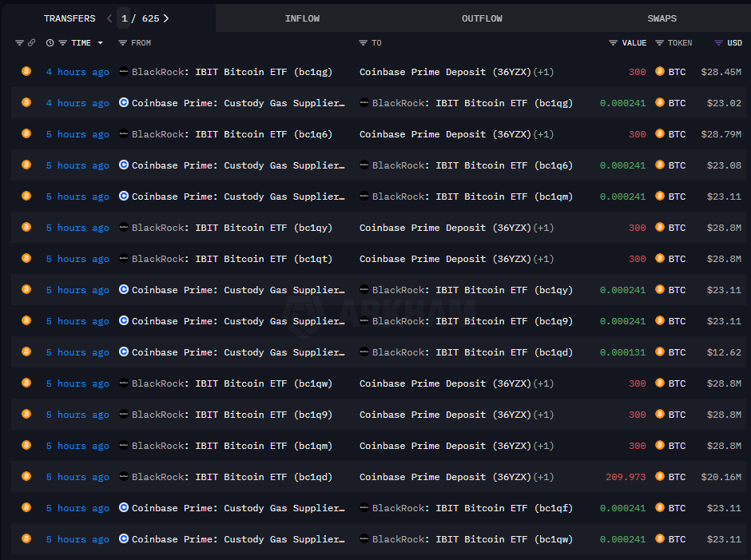The image size is (751, 560).
Task: Click Bitcoin chain icon on $20.16M row
Action: click(x=26, y=476)
